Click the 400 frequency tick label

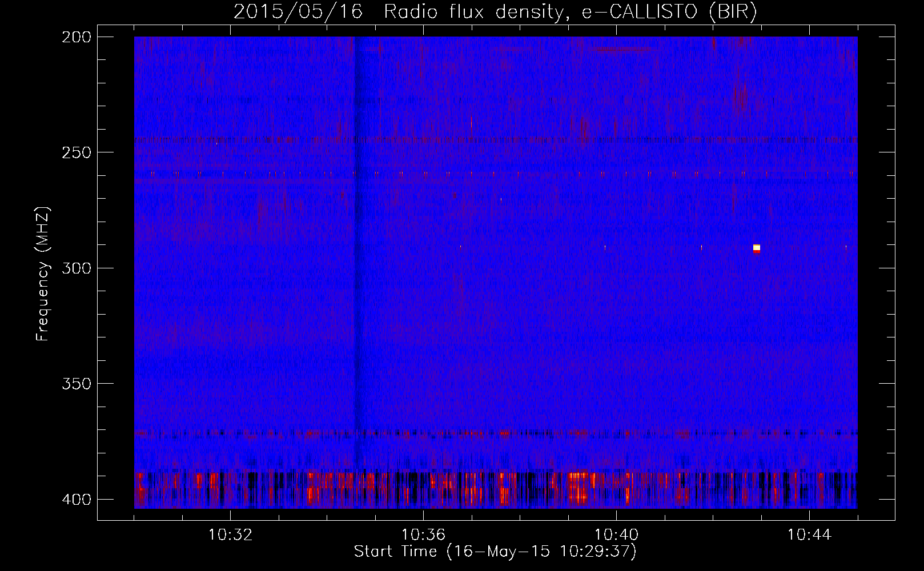77,500
